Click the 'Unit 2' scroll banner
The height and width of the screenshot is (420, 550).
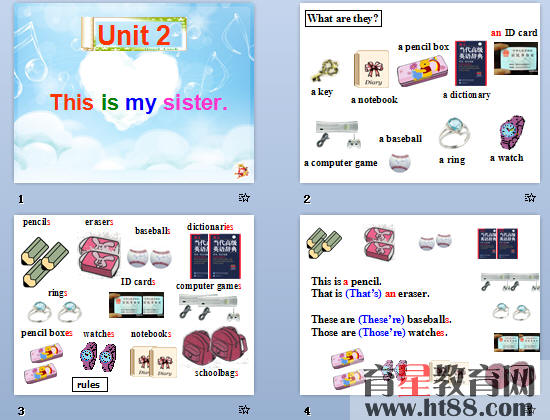pyautogui.click(x=134, y=34)
